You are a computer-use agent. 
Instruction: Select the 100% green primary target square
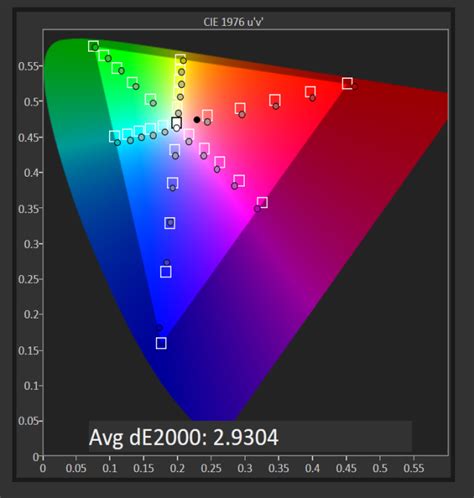[x=93, y=46]
